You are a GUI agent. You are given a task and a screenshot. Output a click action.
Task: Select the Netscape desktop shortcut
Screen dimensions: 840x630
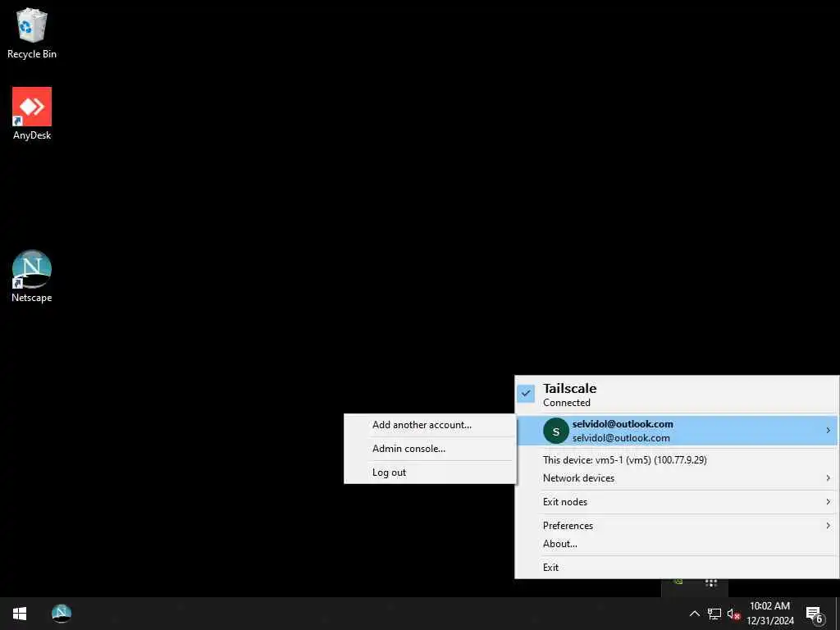[32, 276]
